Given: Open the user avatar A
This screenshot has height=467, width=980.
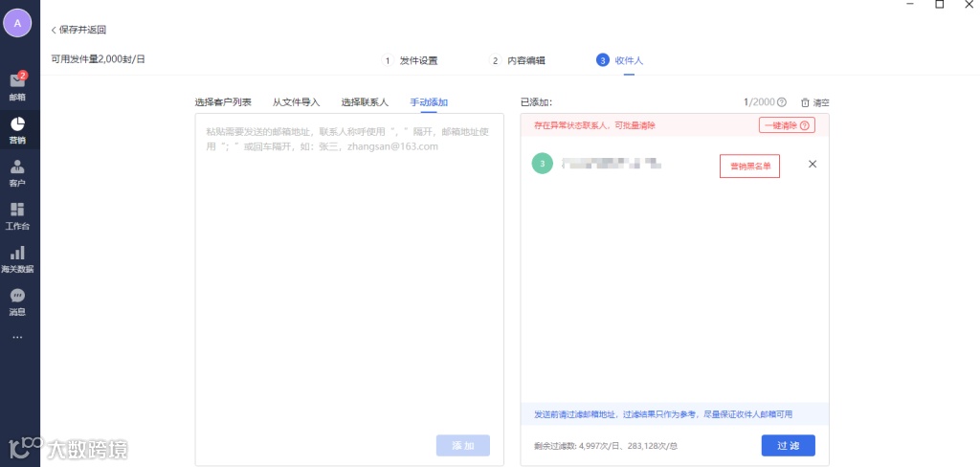Looking at the screenshot, I should [x=17, y=23].
